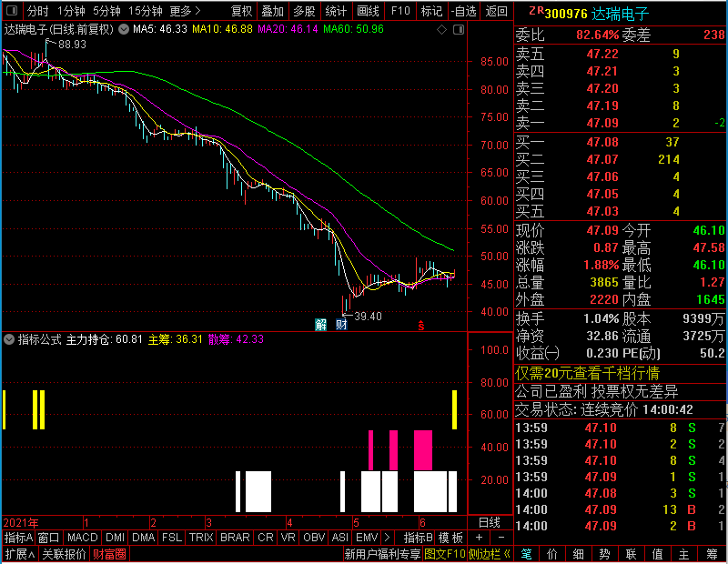
Task: Open the 统计 statistics tool
Action: 336,11
